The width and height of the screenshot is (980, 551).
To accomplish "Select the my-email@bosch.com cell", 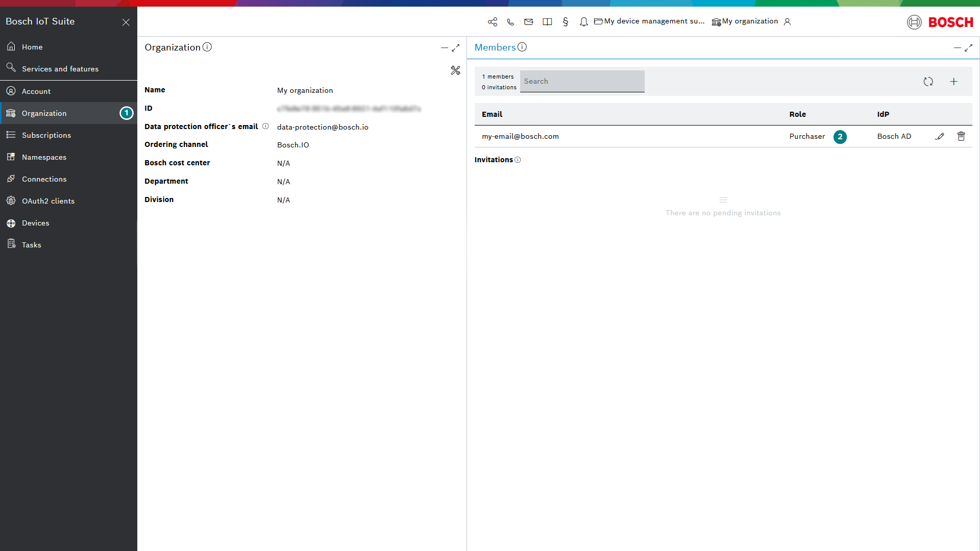I will pos(520,136).
